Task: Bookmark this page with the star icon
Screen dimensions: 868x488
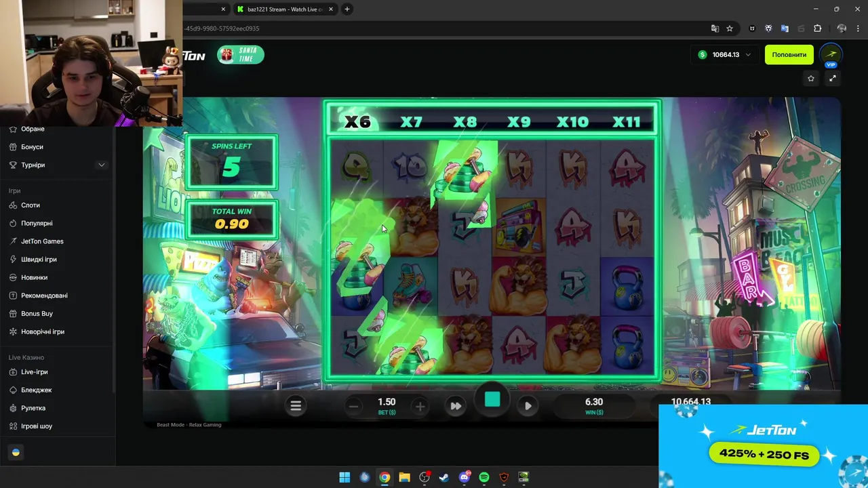Action: click(730, 28)
